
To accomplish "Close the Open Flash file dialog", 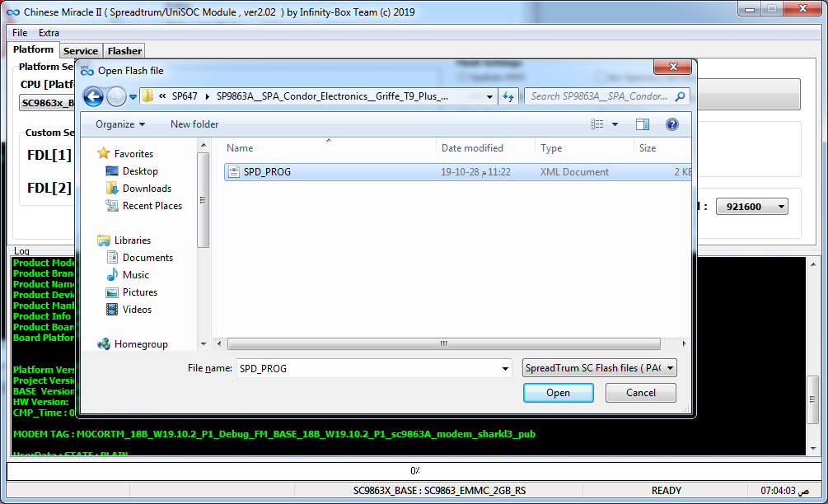I will click(673, 67).
